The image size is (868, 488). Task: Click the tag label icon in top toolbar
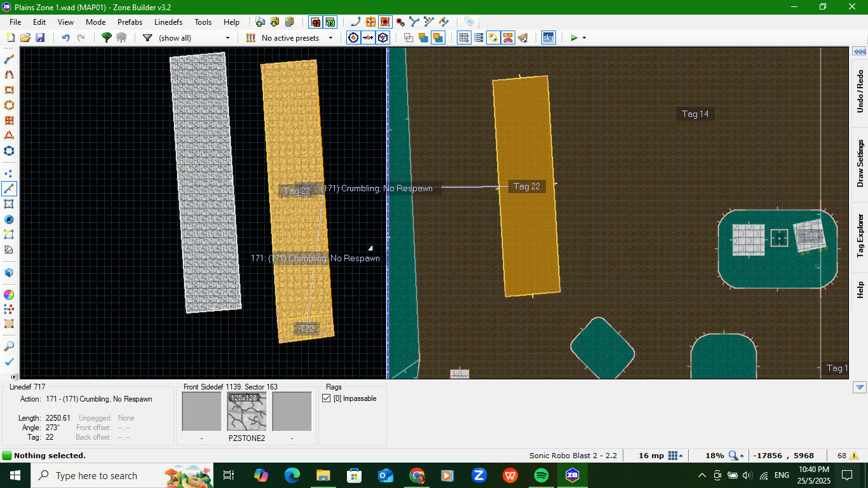[469, 22]
